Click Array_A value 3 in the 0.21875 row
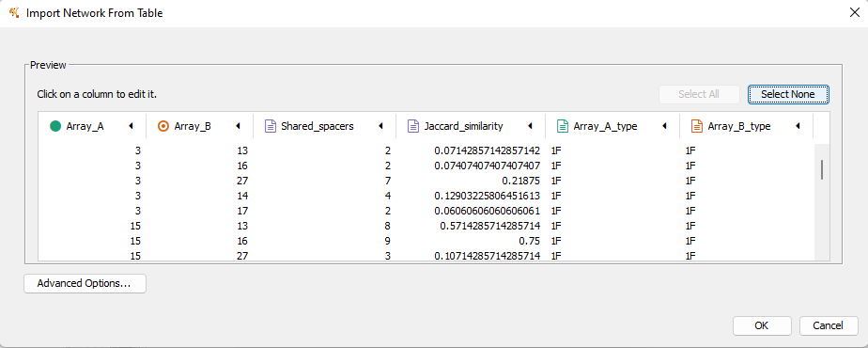This screenshot has width=868, height=348. [x=137, y=181]
